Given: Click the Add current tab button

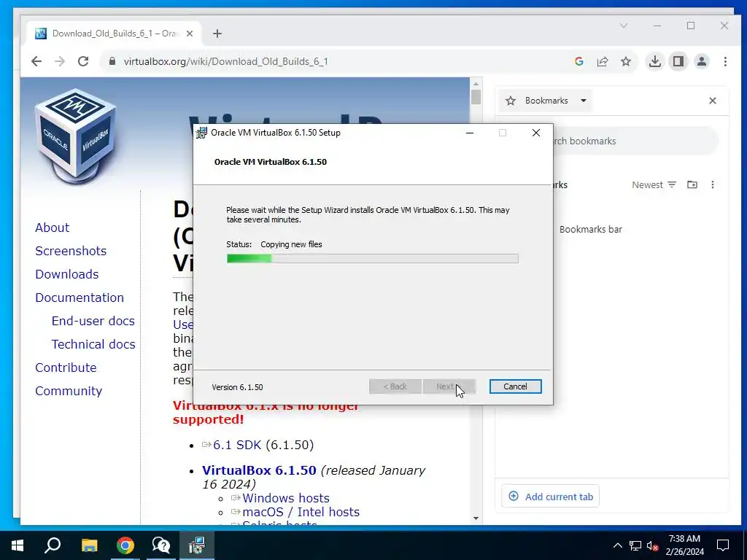Looking at the screenshot, I should pos(551,497).
